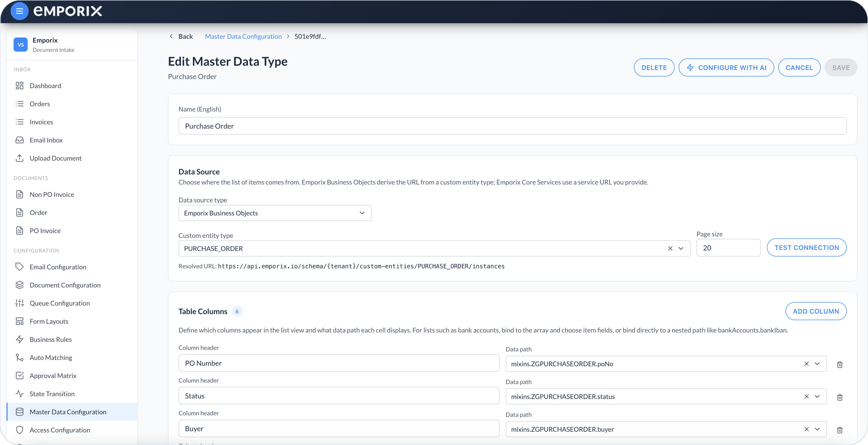The height and width of the screenshot is (445, 868).
Task: Click the Upload Document icon
Action: pyautogui.click(x=20, y=158)
